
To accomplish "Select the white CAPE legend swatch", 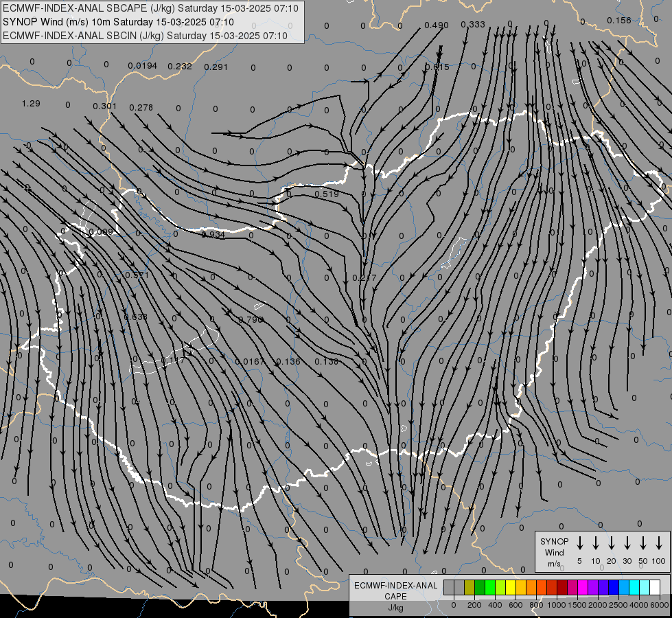I will coord(654,587).
